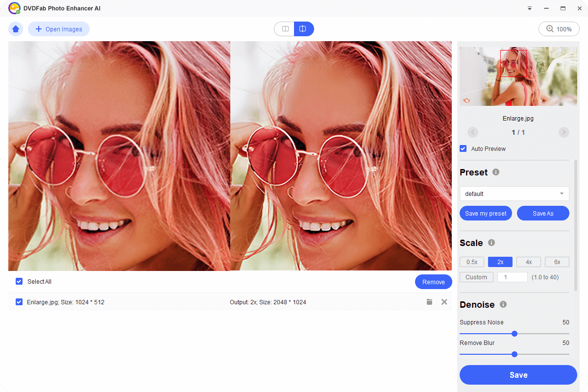Select the 4x scale option
This screenshot has height=392, width=588.
pyautogui.click(x=529, y=262)
